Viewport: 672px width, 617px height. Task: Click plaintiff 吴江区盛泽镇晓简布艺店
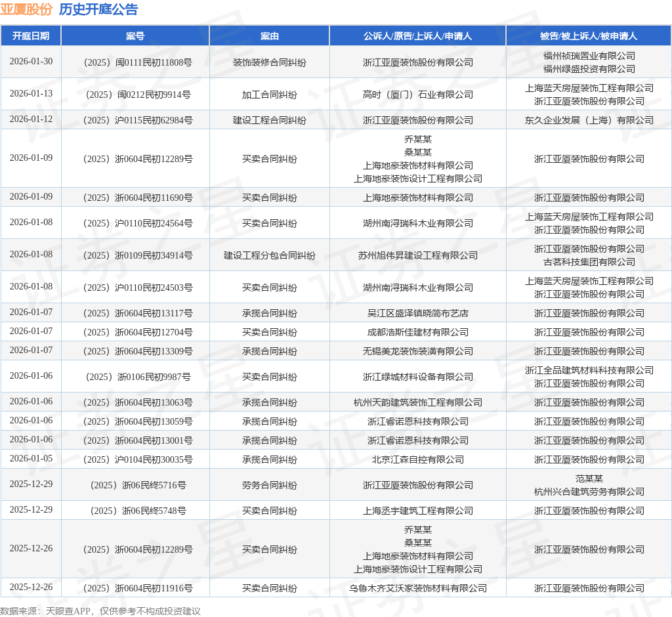(418, 314)
